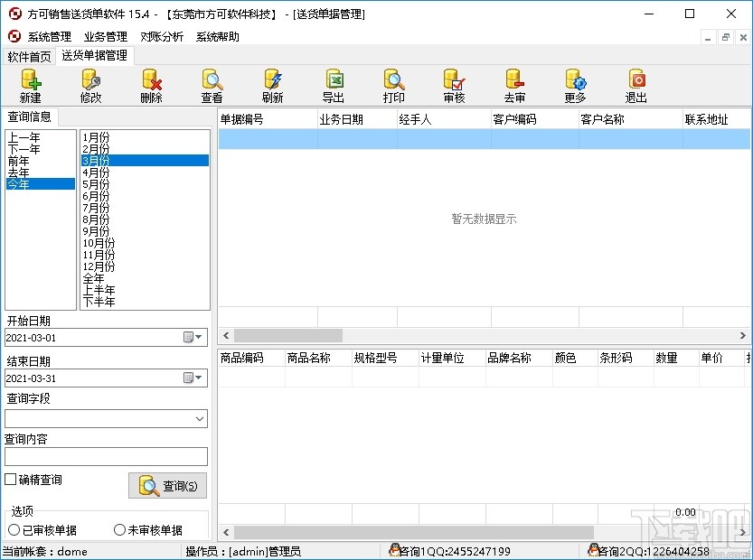This screenshot has height=560, width=753.
Task: Select the 未审核单据 radio button
Action: tap(118, 528)
